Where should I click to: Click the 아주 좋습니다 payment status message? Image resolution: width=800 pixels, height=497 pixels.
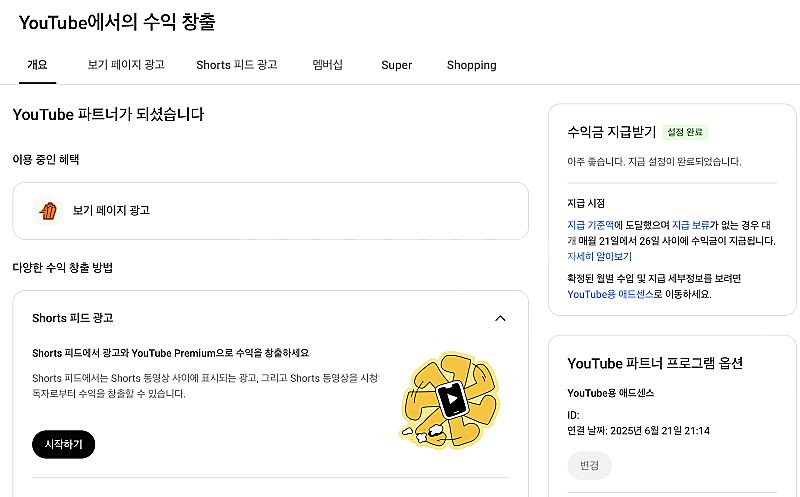(654, 161)
